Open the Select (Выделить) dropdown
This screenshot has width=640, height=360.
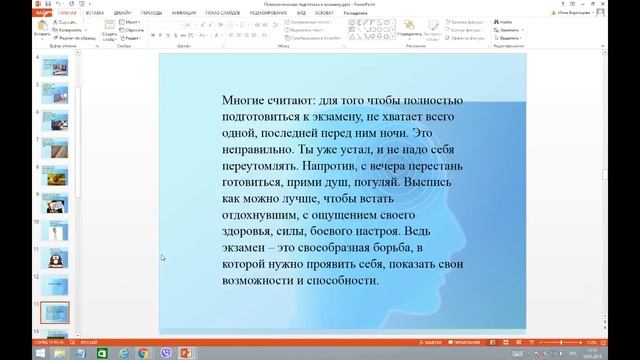[x=508, y=38]
